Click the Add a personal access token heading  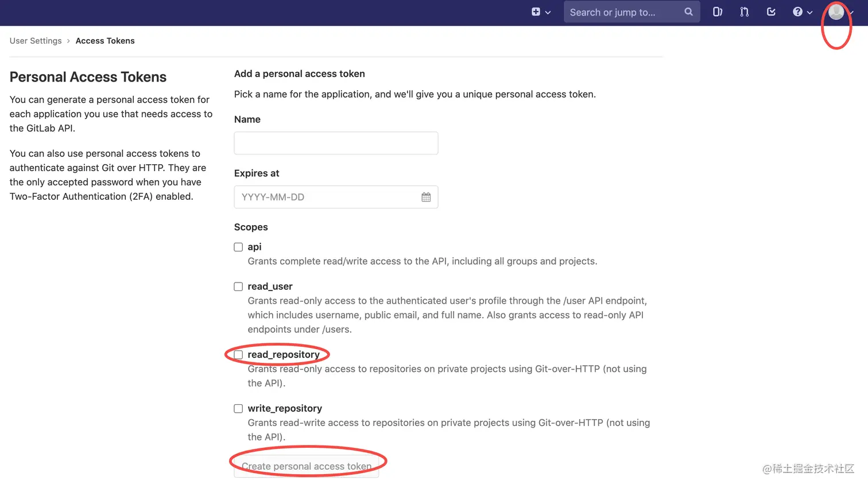(x=300, y=73)
